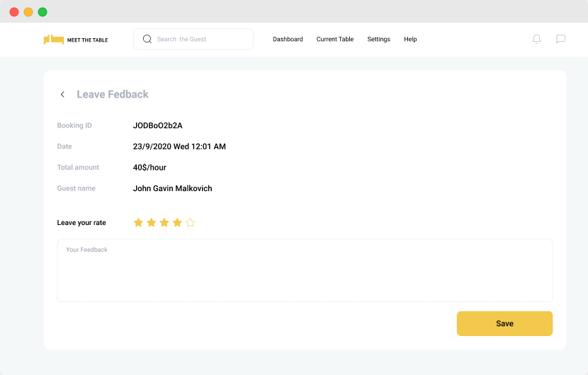
Task: Set rating to two stars
Action: [152, 223]
